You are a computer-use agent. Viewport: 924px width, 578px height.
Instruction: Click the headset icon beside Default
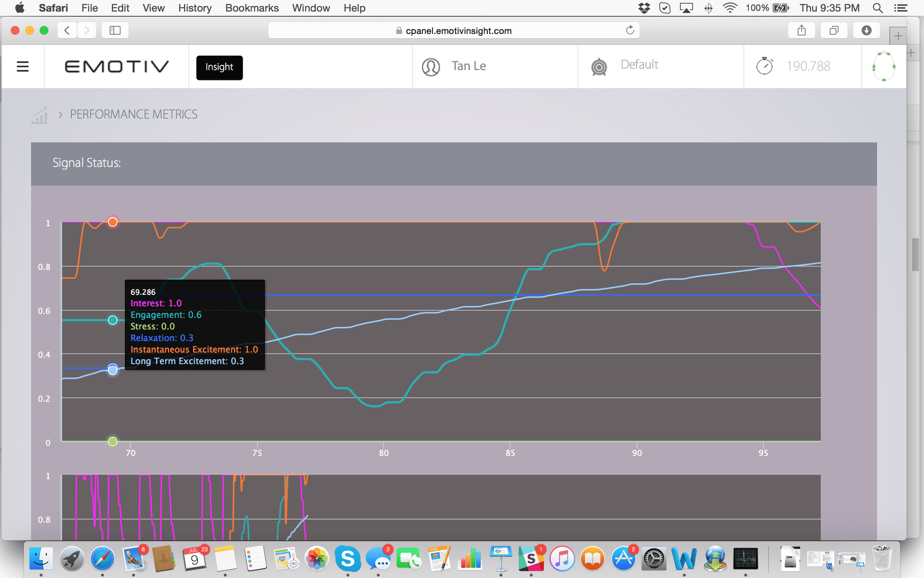point(599,67)
